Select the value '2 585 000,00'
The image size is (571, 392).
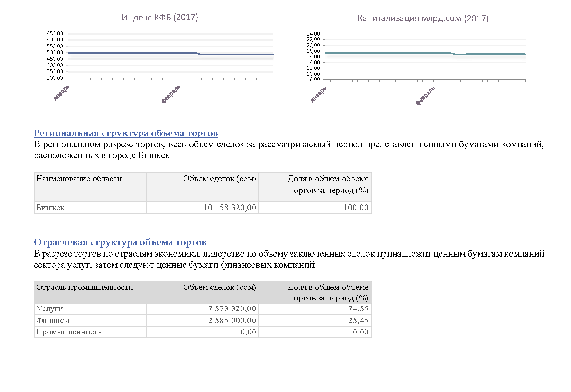click(x=232, y=321)
